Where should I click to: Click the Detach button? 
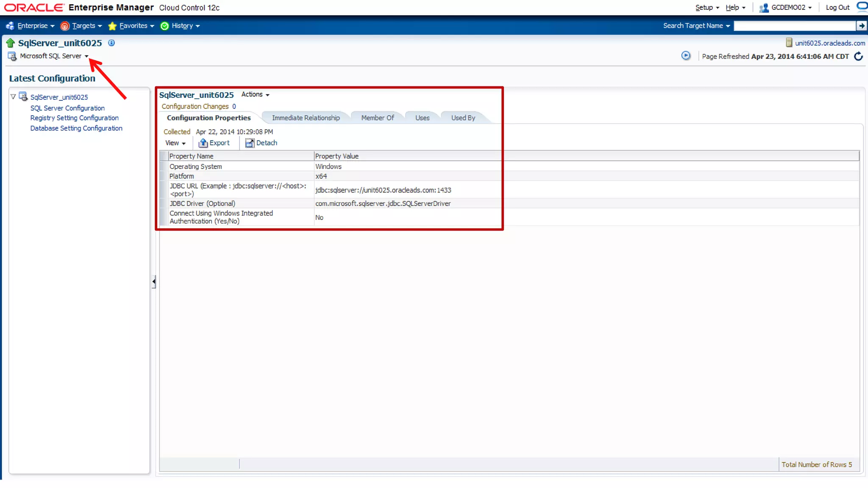(x=261, y=143)
